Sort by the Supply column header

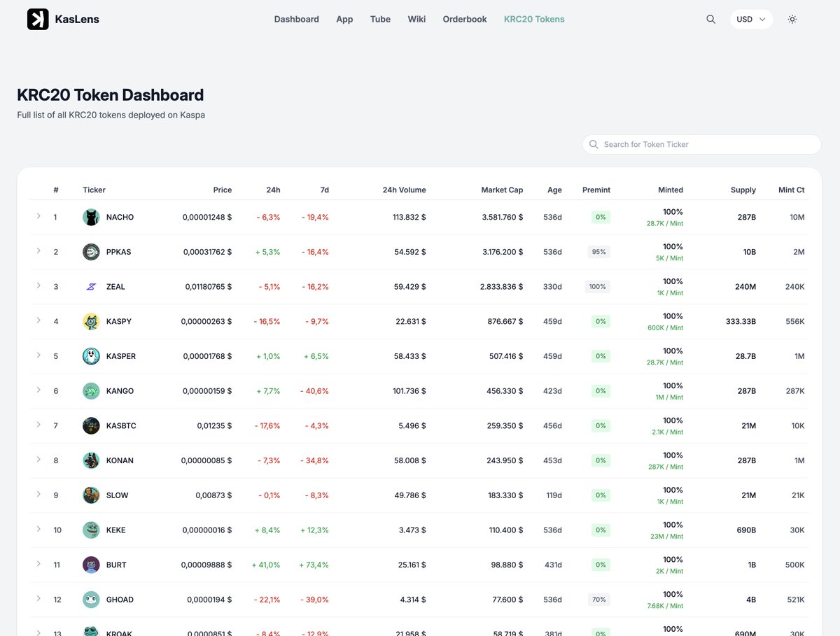743,190
